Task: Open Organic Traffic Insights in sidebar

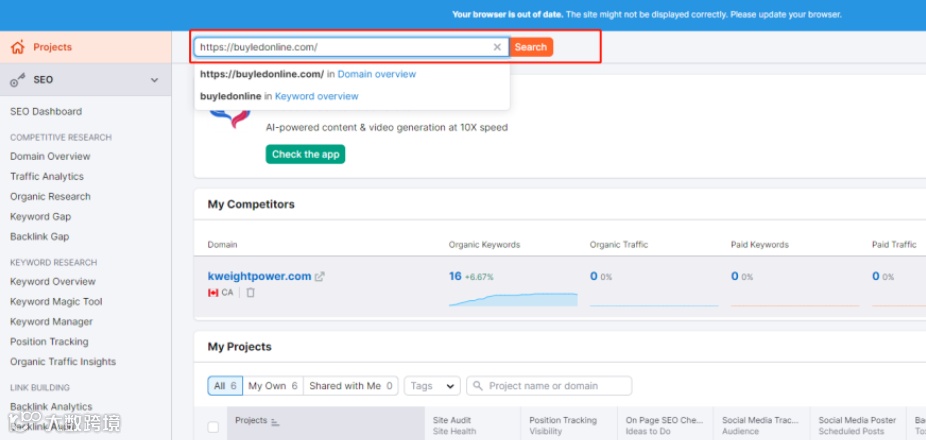Action: point(63,362)
